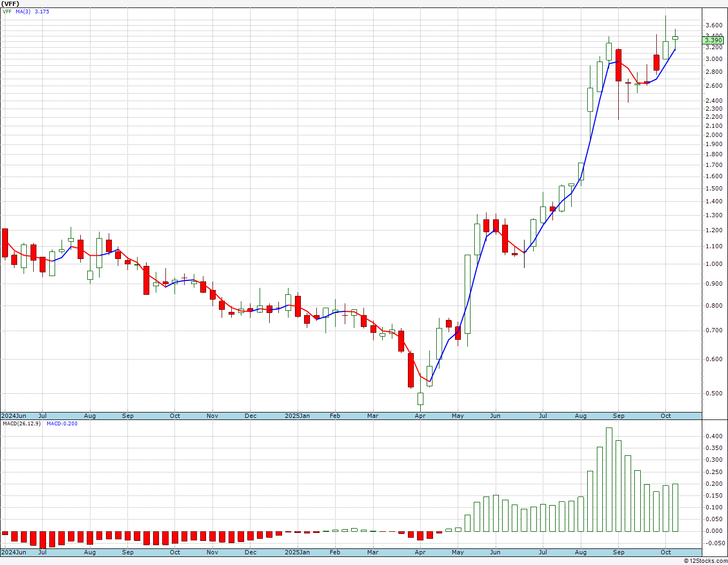This screenshot has width=728, height=565.
Task: Click the 2.400 price axis label
Action: (714, 101)
